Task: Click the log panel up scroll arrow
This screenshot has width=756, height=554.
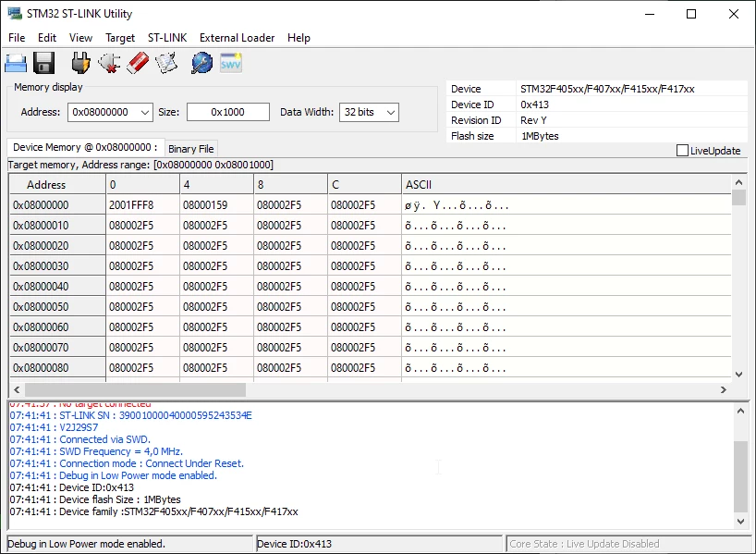Action: [740, 412]
